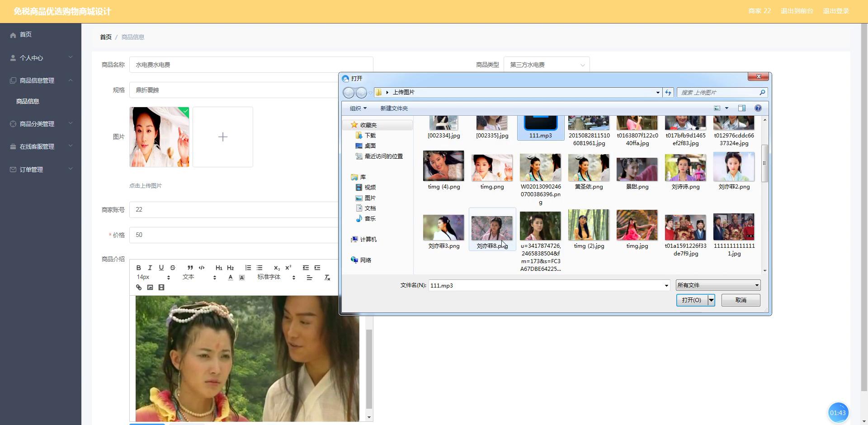Toggle superscript formatting
This screenshot has height=425, width=868.
[x=288, y=268]
